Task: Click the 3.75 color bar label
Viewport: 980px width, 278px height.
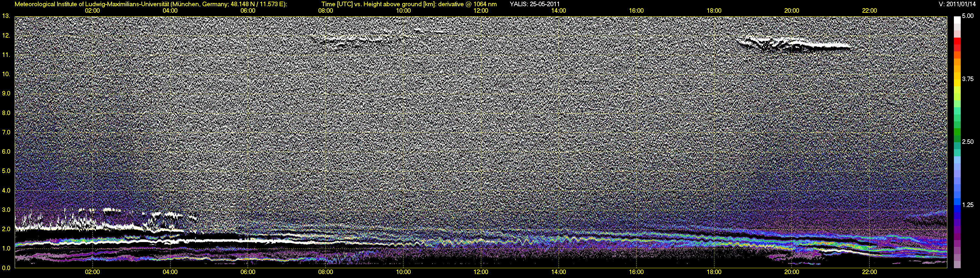Action: click(968, 79)
